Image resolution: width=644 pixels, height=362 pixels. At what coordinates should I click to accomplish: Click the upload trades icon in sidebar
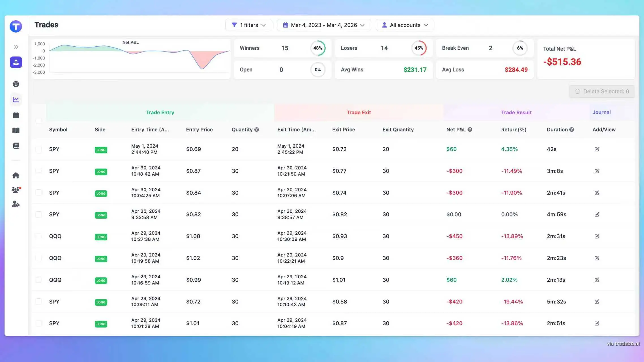click(x=16, y=62)
